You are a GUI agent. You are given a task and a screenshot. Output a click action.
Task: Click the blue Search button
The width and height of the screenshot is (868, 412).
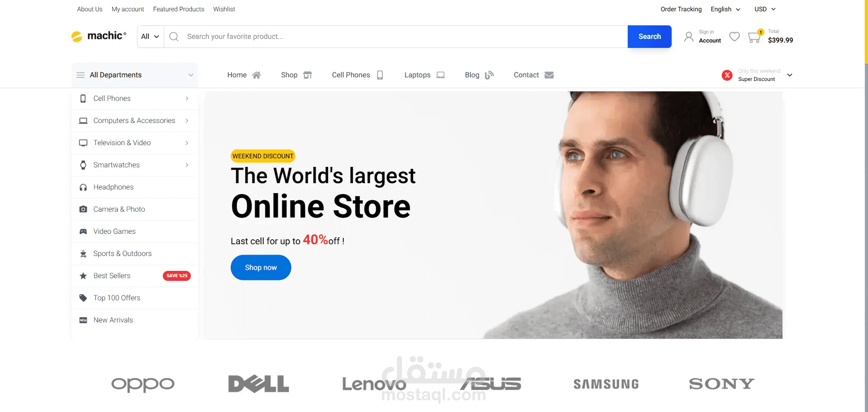click(x=650, y=37)
